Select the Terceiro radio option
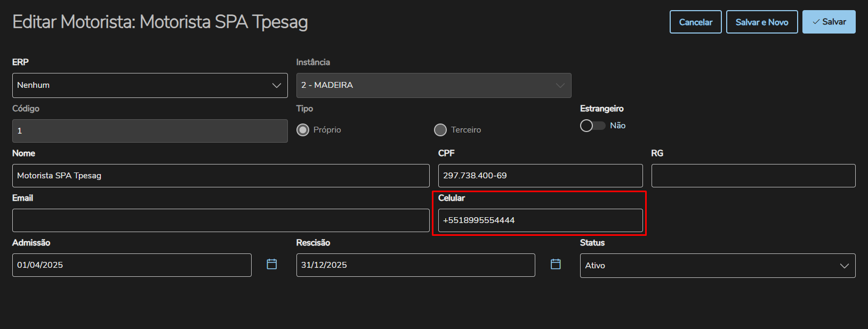The height and width of the screenshot is (329, 868). point(440,130)
